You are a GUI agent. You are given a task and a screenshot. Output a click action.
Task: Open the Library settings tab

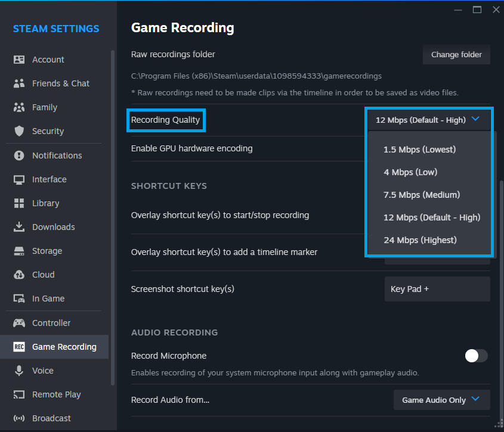click(x=45, y=203)
